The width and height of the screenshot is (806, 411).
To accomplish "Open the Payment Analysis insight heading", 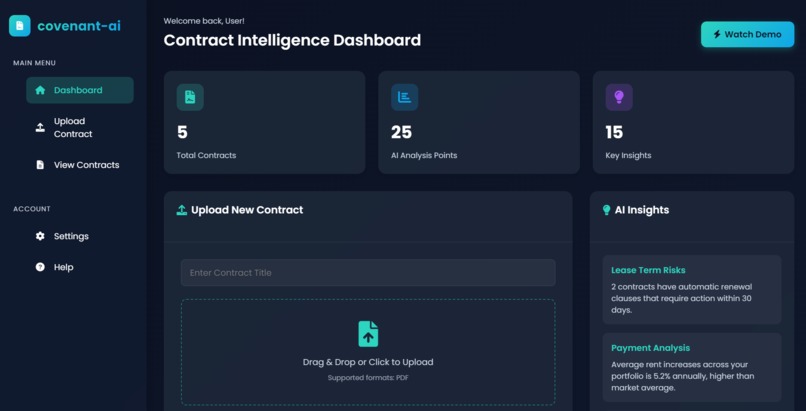I will (x=650, y=348).
